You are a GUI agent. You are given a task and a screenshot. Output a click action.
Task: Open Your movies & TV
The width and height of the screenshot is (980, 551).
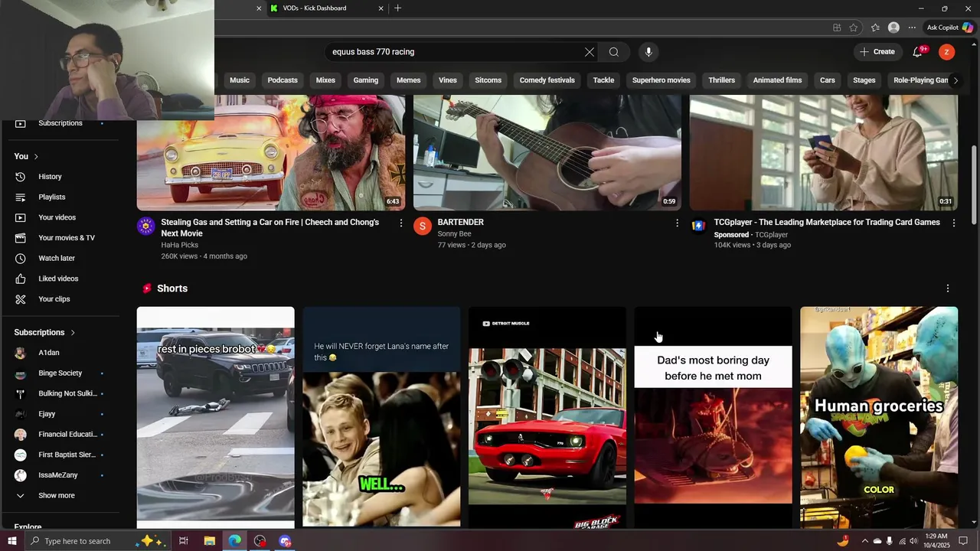(x=60, y=238)
